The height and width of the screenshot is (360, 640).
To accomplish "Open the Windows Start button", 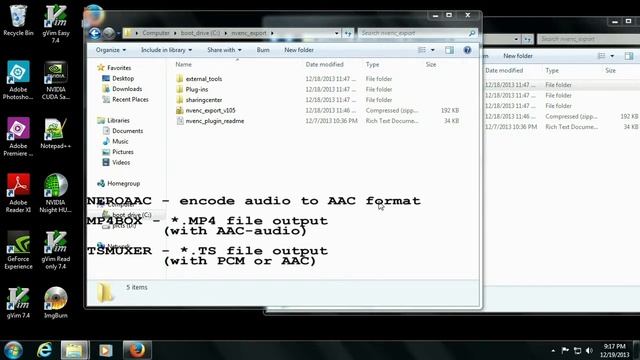I will tap(13, 350).
